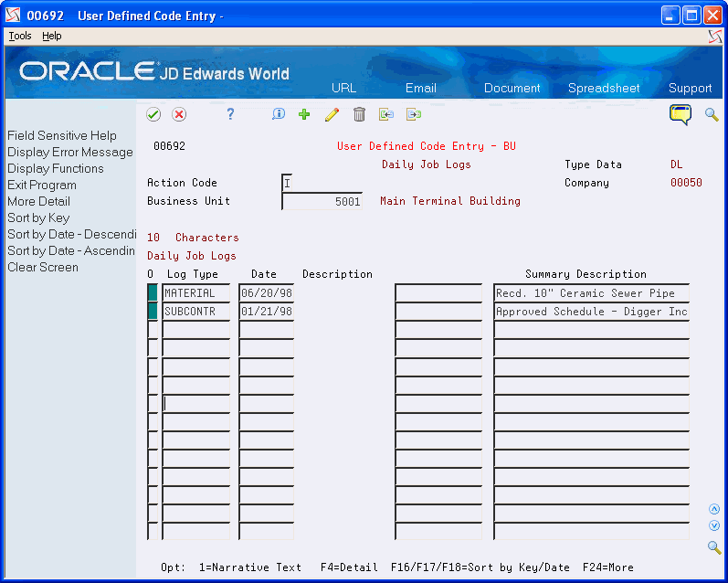Choose Sort by Key

pos(38,217)
